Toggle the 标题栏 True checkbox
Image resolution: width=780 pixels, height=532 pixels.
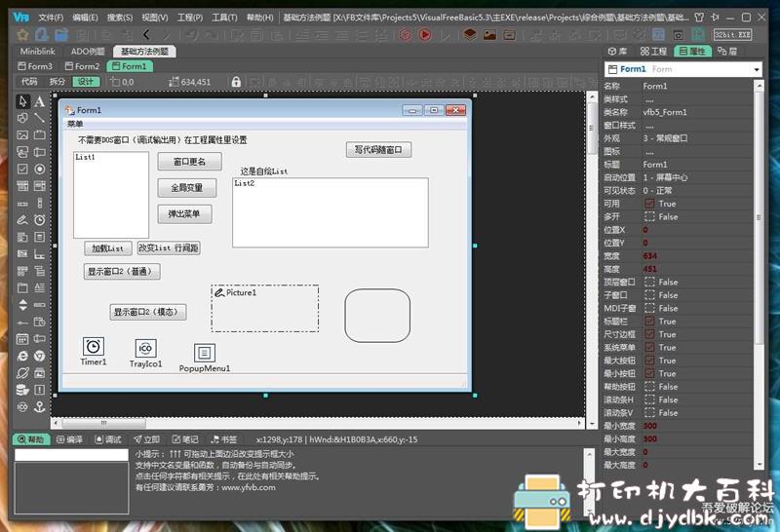[x=649, y=322]
